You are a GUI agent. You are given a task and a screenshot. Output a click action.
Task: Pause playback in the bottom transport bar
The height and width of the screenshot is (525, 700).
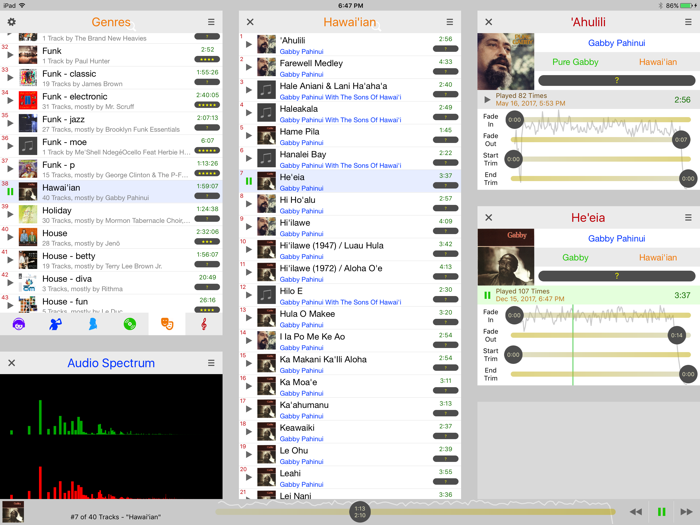tap(662, 512)
